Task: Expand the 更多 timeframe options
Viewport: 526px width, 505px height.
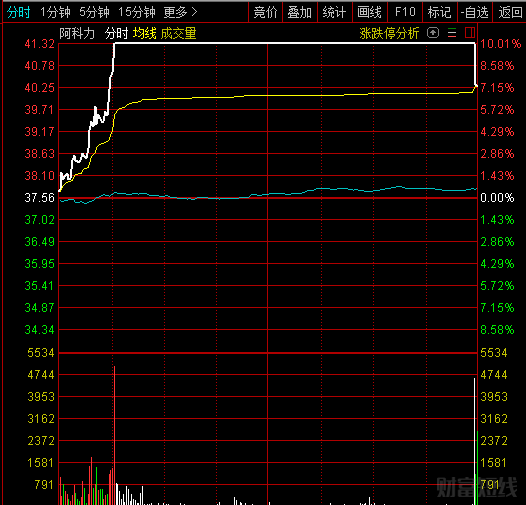Action: click(180, 12)
